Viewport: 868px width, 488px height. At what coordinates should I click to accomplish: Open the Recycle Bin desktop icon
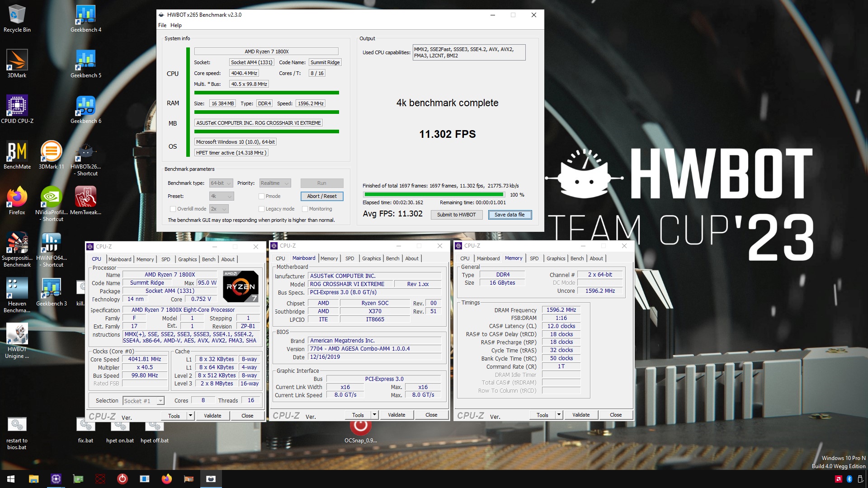(x=17, y=19)
